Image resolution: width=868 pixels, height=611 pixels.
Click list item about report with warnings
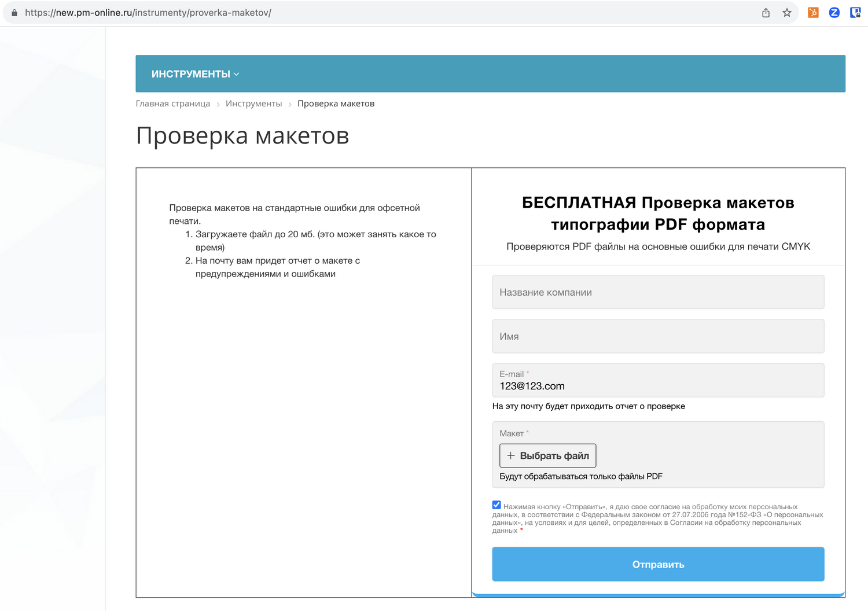pyautogui.click(x=278, y=267)
